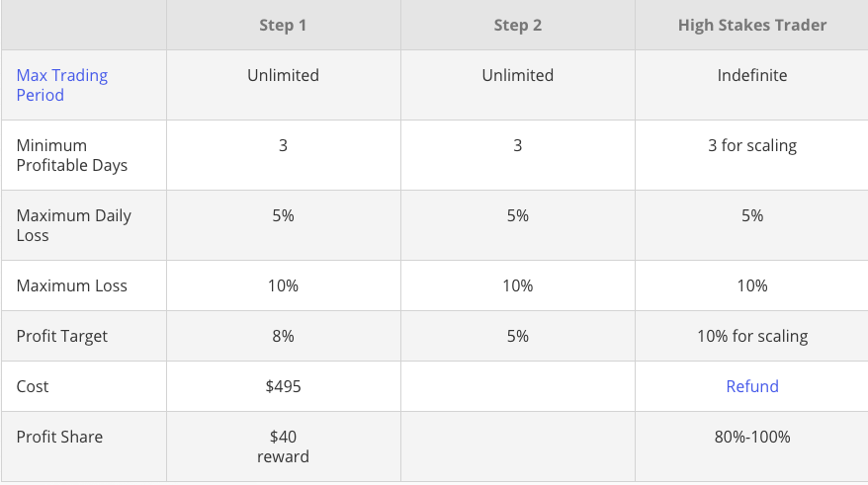Click the $40 reward cell
868x485 pixels.
(x=283, y=446)
